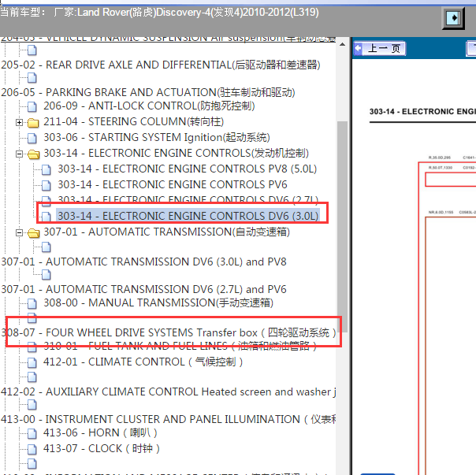Click the page icon beside 412-01 CLIMATE CONTROL
The width and height of the screenshot is (476, 475).
click(32, 362)
